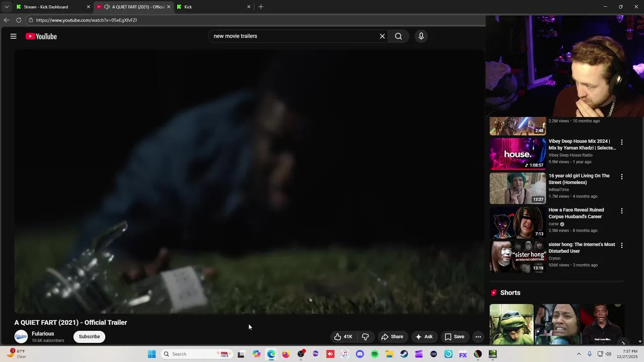Open options for Corpse Husband video

point(622,211)
